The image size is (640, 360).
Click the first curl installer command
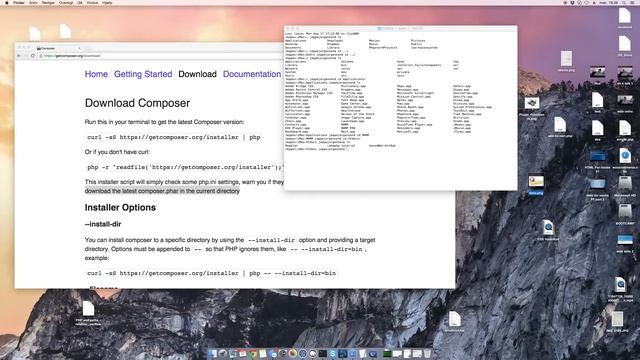click(173, 138)
